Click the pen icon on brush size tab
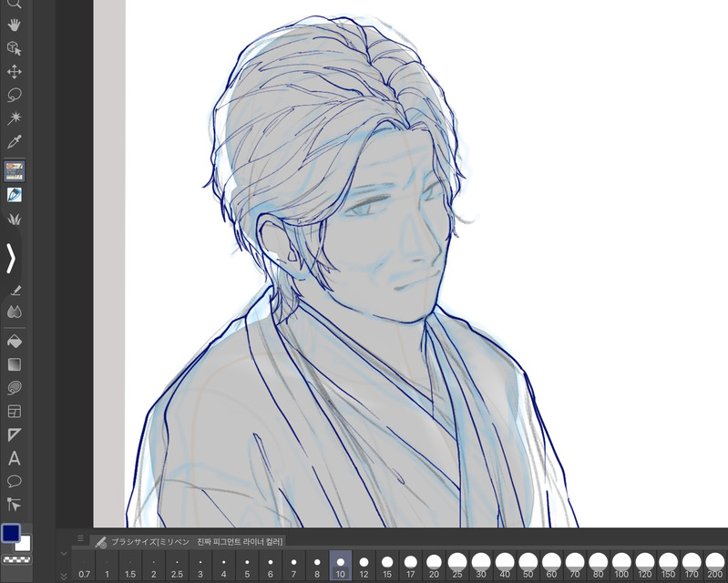Viewport: 728px width, 583px height. coord(100,542)
